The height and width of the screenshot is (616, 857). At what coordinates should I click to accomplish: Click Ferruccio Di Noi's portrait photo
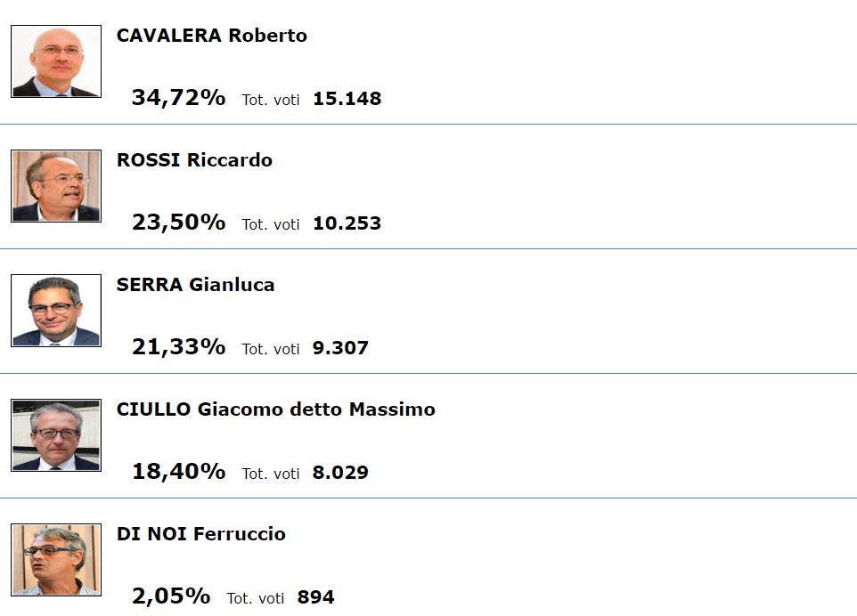point(56,559)
